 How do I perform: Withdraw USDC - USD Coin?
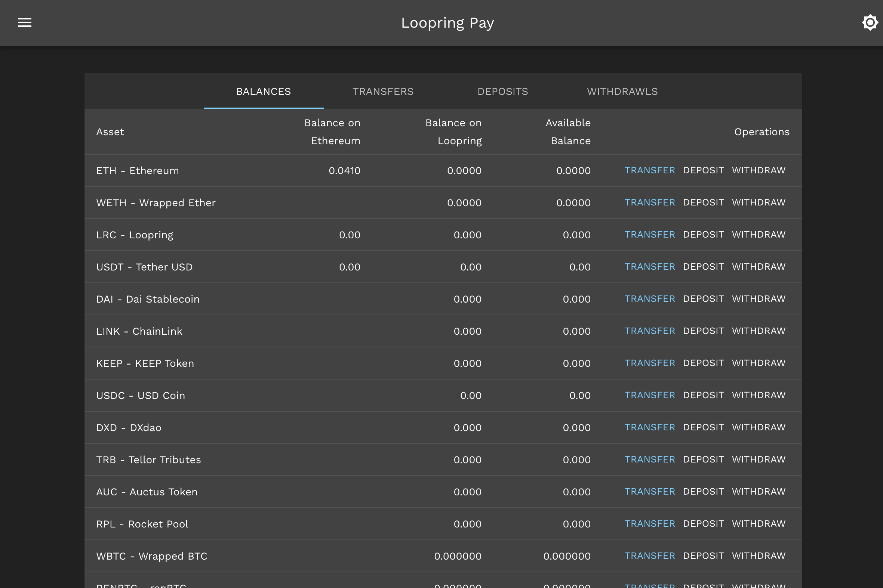tap(758, 395)
